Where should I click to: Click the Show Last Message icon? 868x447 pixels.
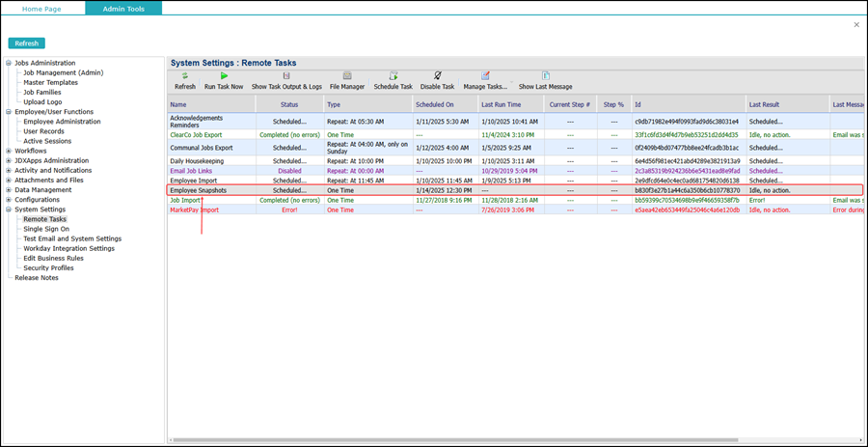pyautogui.click(x=546, y=76)
